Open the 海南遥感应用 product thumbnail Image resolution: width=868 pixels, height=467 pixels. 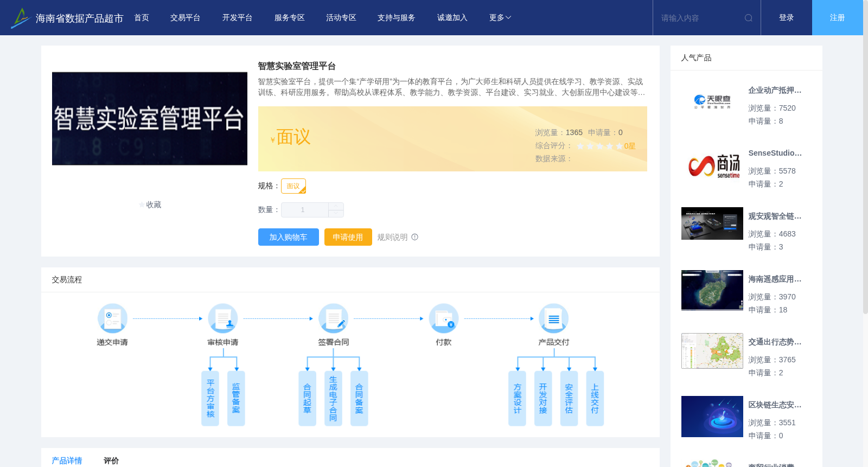tap(712, 290)
